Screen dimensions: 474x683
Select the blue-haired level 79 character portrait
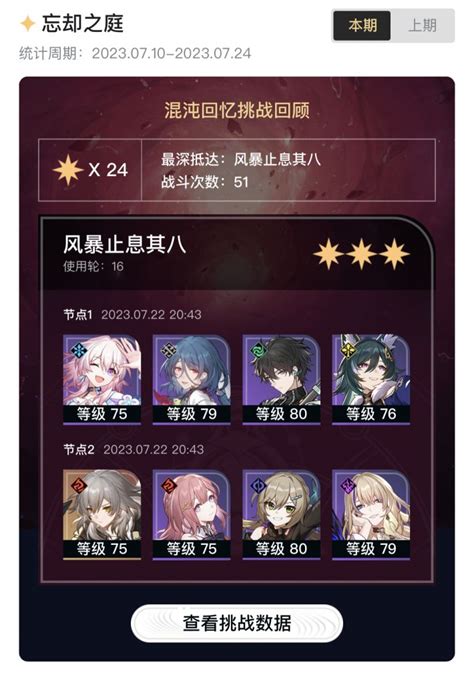pos(192,379)
